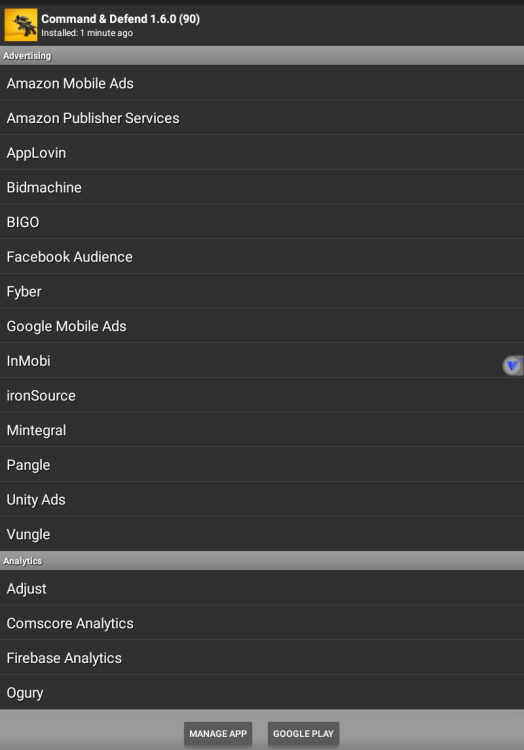
Task: Select Amazon Publisher Services entry
Action: (x=262, y=118)
